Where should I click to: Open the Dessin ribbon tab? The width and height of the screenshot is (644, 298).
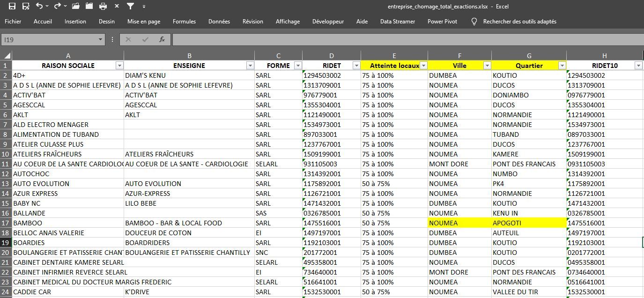point(107,22)
